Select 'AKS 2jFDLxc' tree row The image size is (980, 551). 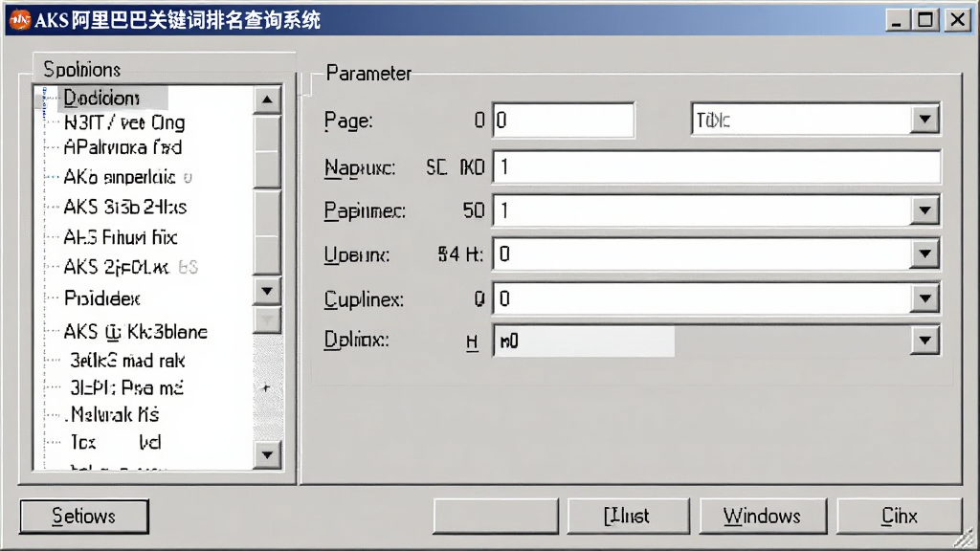[x=116, y=268]
